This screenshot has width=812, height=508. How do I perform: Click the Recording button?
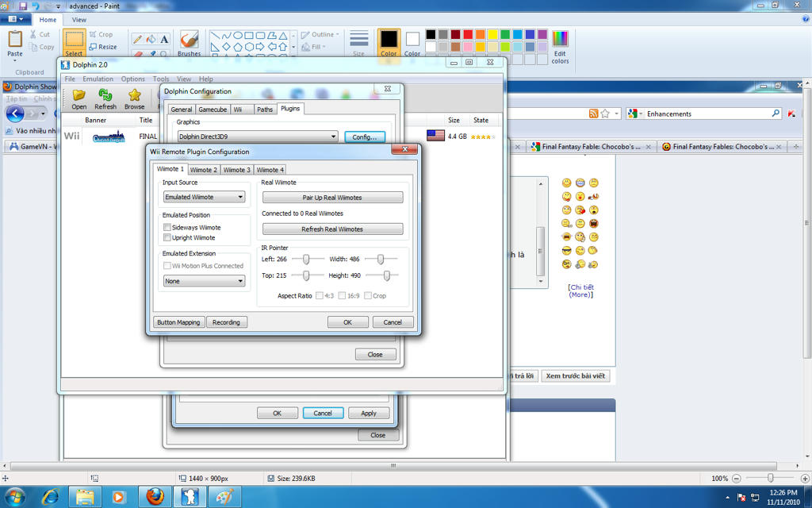[x=226, y=322]
